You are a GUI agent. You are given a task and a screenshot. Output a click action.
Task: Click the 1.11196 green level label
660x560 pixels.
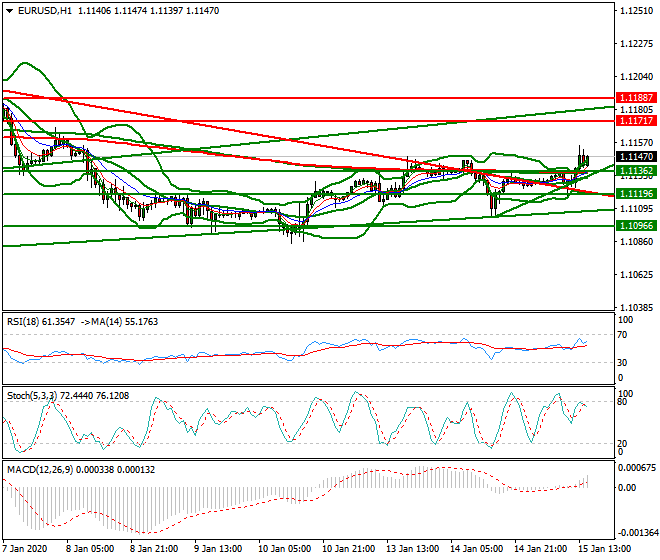tap(637, 194)
